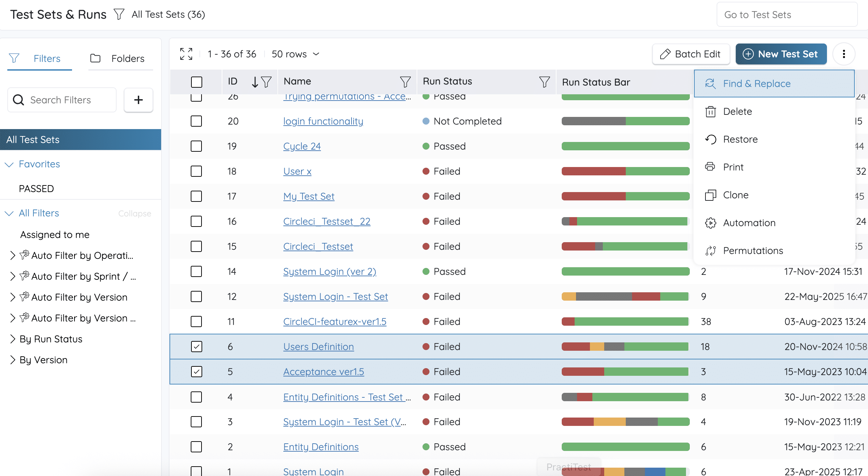Toggle the select-all header checkbox
Image resolution: width=868 pixels, height=476 pixels.
(196, 82)
